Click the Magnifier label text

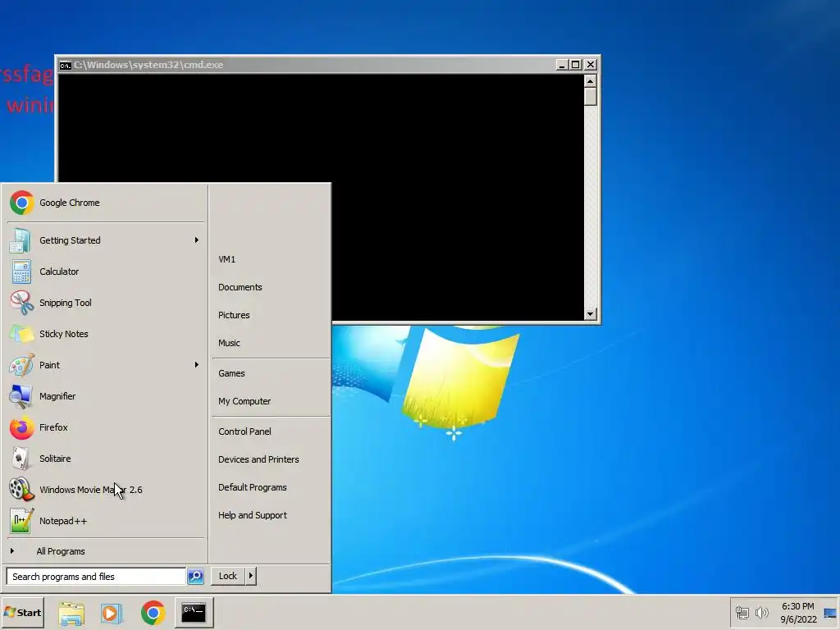(x=57, y=396)
